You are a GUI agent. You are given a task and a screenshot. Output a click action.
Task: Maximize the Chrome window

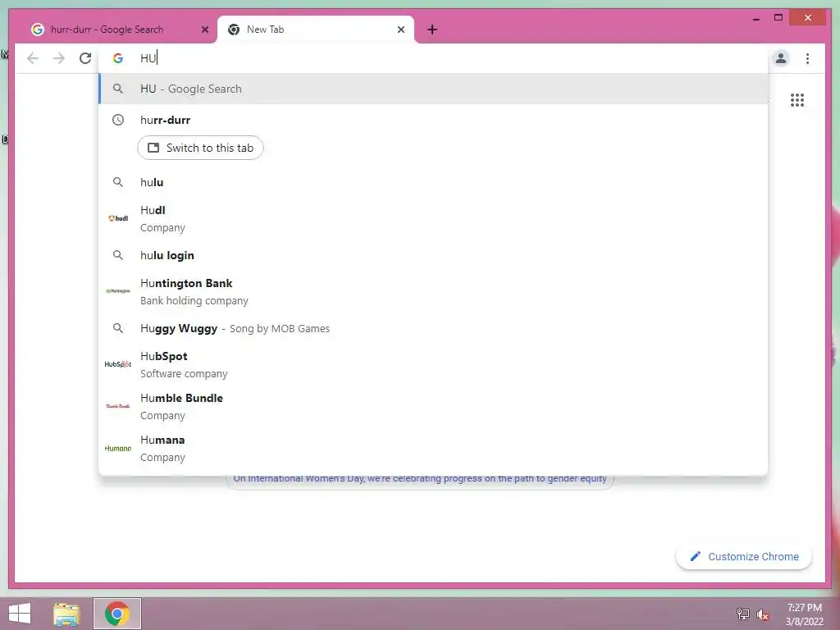click(778, 18)
